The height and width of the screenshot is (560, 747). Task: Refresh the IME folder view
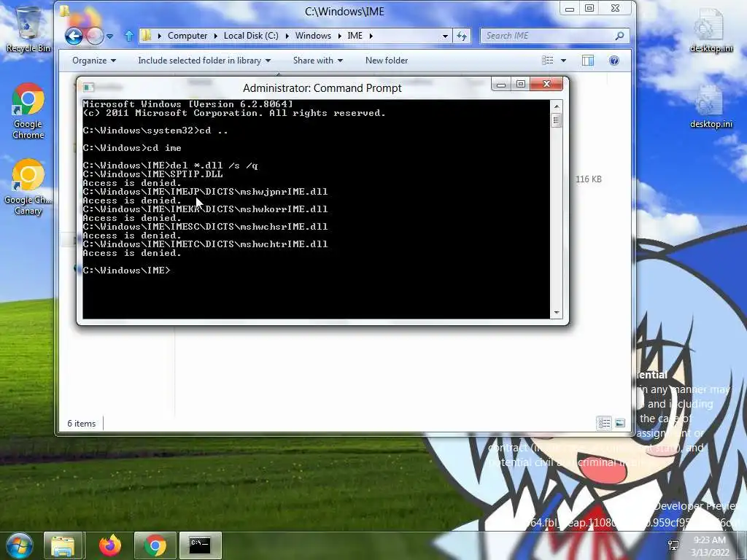click(462, 36)
